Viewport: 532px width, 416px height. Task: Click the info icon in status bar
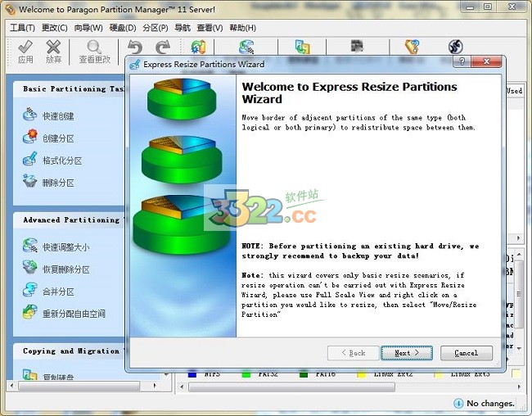coord(458,403)
